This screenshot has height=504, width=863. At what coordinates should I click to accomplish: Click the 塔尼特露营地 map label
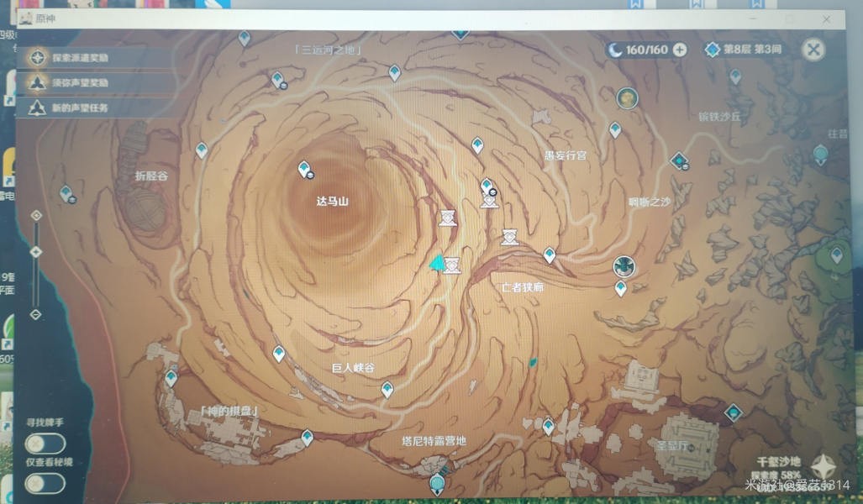coord(434,441)
